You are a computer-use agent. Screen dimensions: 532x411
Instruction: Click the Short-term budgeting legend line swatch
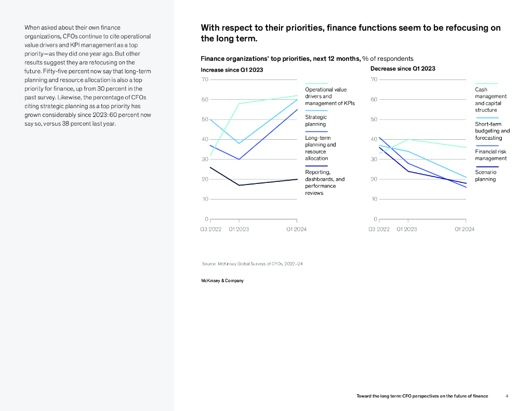pos(486,118)
